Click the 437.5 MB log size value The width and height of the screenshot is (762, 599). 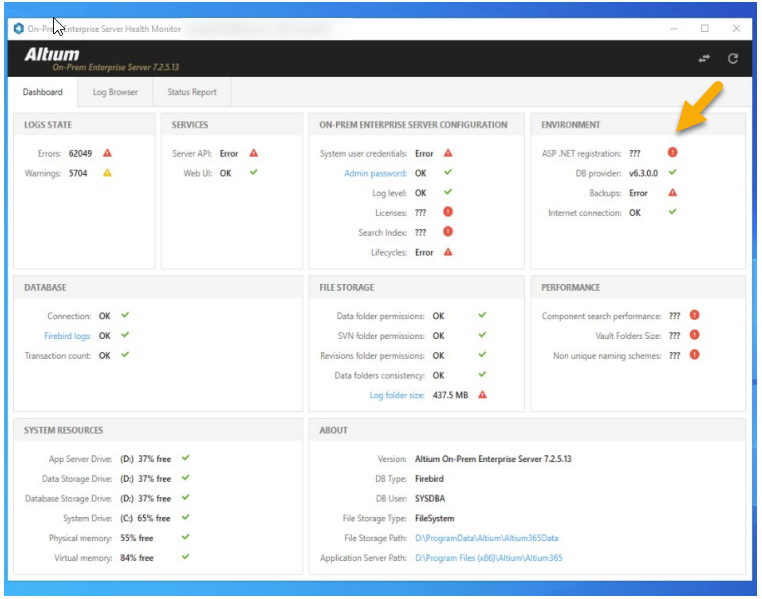(x=450, y=395)
